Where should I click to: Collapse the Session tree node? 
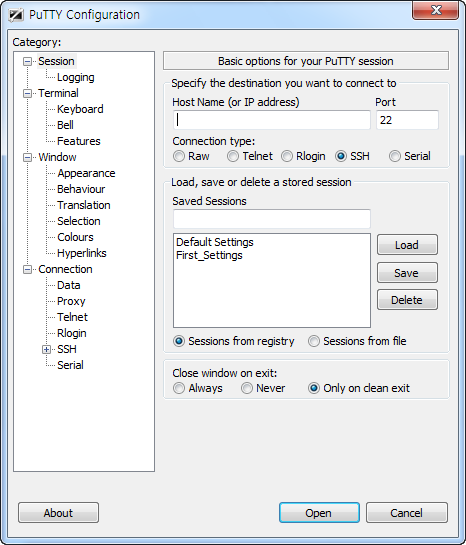click(x=27, y=62)
